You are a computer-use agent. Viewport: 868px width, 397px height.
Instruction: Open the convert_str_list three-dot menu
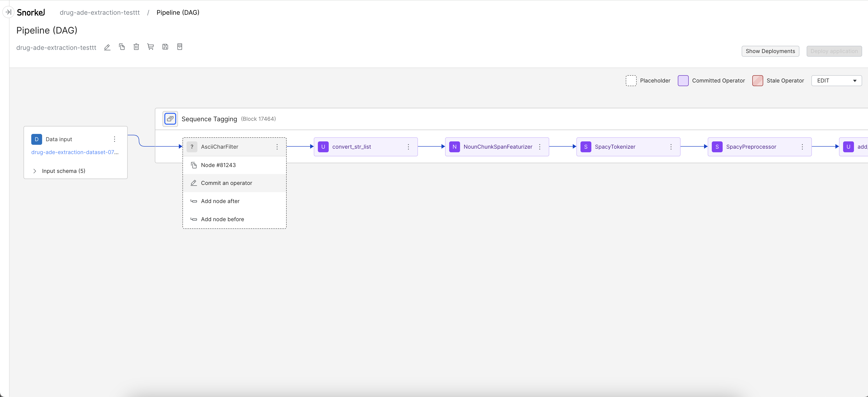(x=408, y=147)
